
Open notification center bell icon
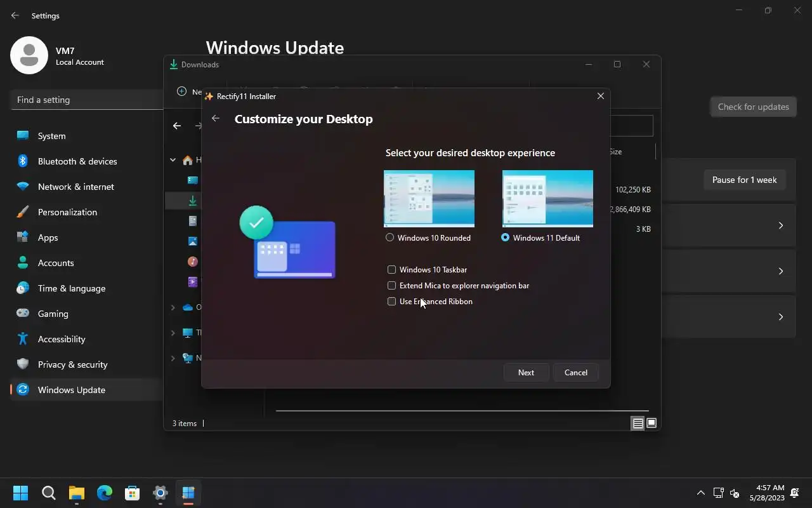[794, 493]
